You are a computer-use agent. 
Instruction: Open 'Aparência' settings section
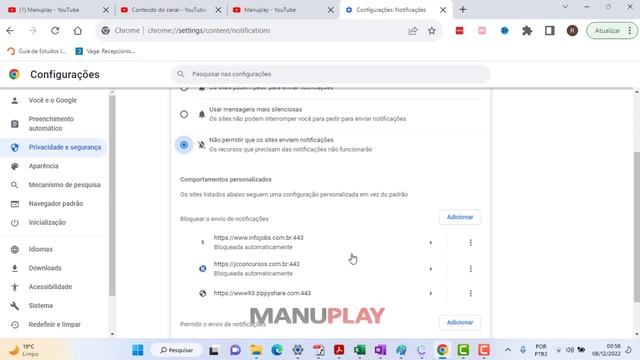[53, 166]
